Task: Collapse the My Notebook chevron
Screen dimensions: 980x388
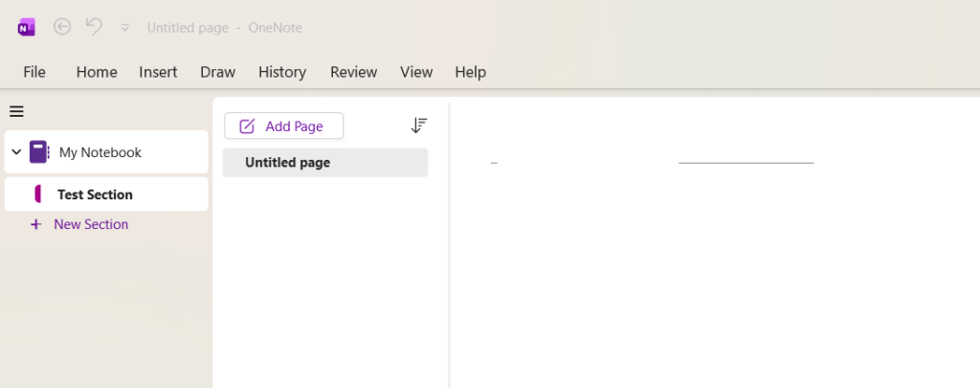Action: pos(16,152)
